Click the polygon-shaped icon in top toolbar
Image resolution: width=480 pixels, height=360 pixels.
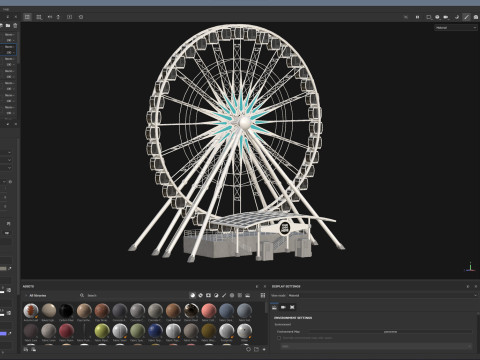point(81,17)
